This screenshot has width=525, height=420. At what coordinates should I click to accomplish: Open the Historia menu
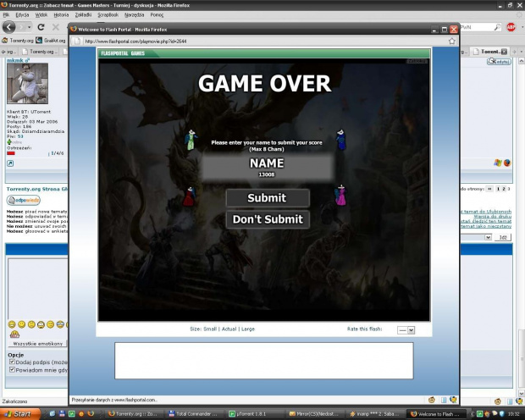[x=61, y=14]
